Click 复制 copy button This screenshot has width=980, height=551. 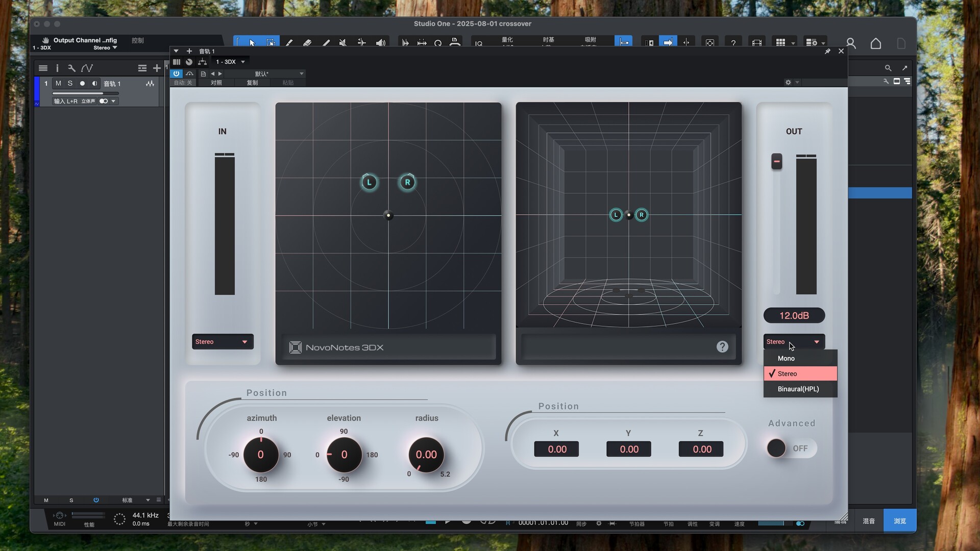click(253, 83)
